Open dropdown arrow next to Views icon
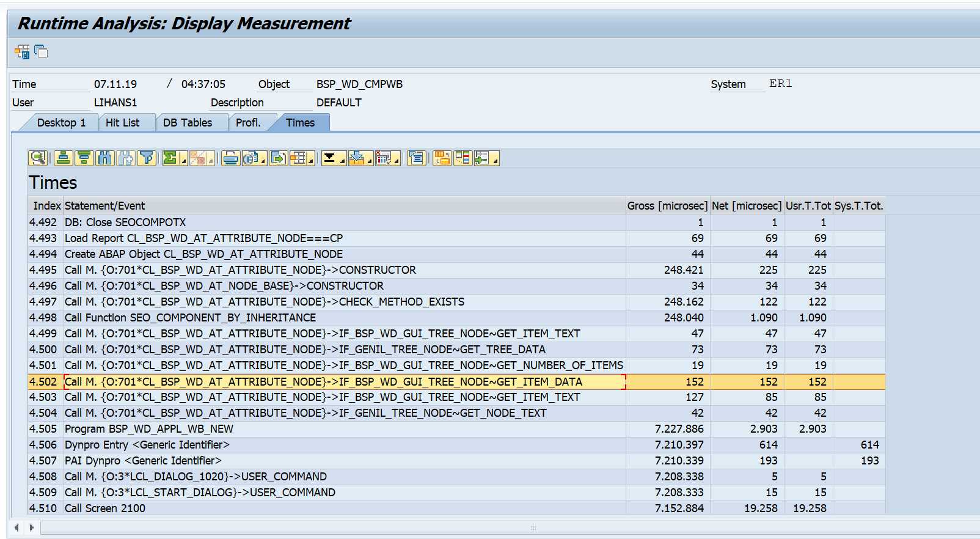The image size is (980, 539). click(x=264, y=159)
